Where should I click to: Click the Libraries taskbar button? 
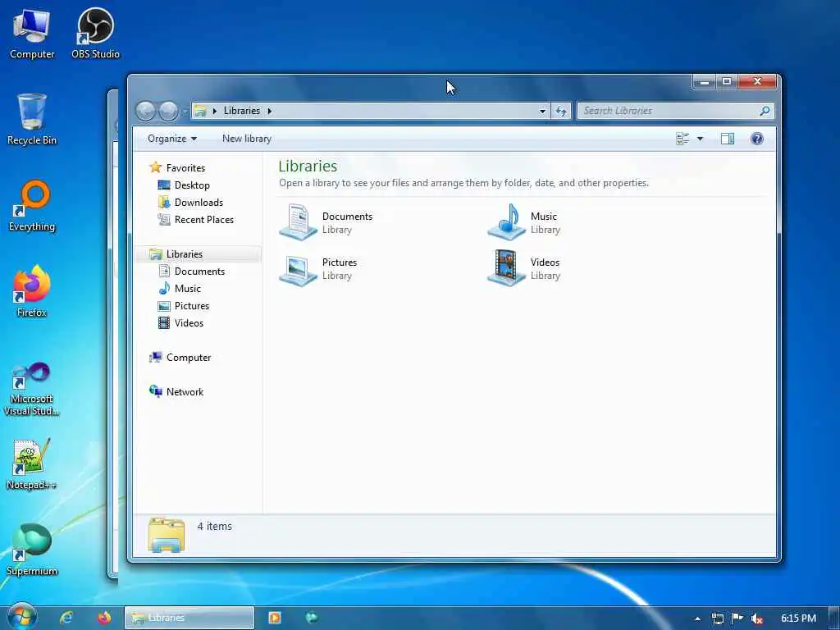189,618
